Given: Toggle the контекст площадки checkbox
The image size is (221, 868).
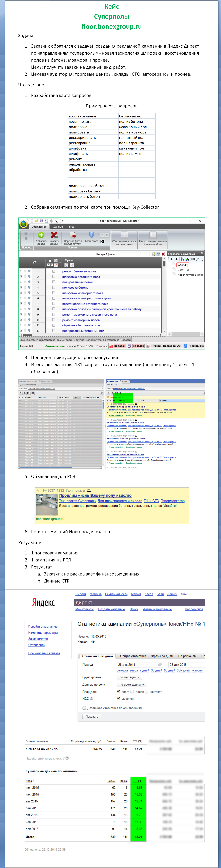Looking at the screenshot, I should (146, 692).
